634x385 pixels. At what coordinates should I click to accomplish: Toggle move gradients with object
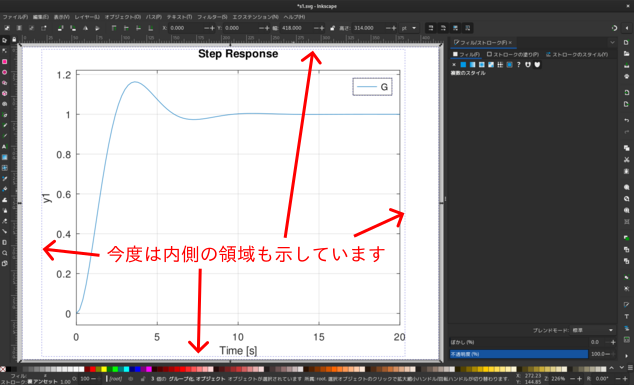tap(456, 28)
